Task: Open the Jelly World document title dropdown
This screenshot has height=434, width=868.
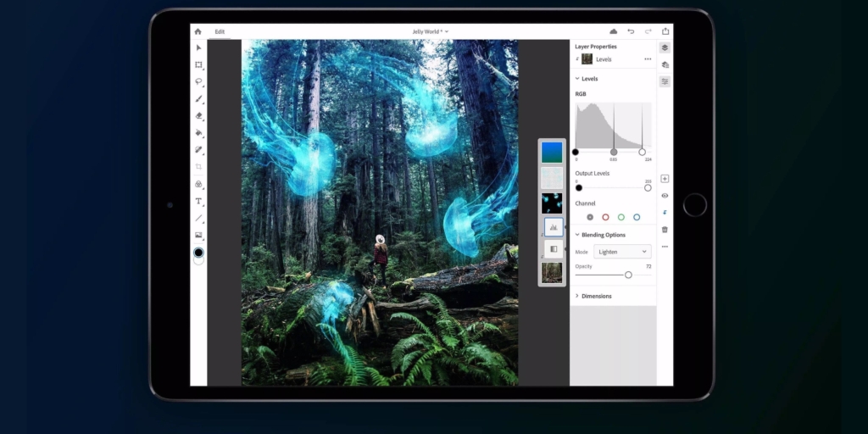Action: [430, 31]
